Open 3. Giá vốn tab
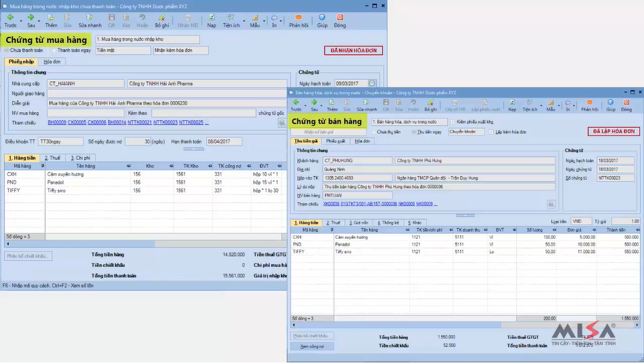Viewport: 644px width, 363px height. [358, 223]
